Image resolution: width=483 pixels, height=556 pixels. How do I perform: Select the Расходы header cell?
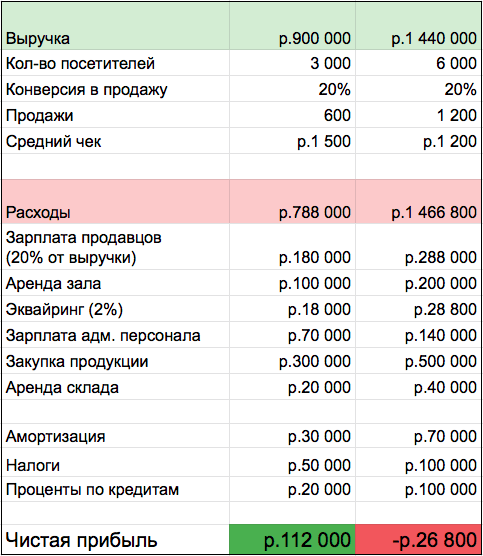pos(116,201)
